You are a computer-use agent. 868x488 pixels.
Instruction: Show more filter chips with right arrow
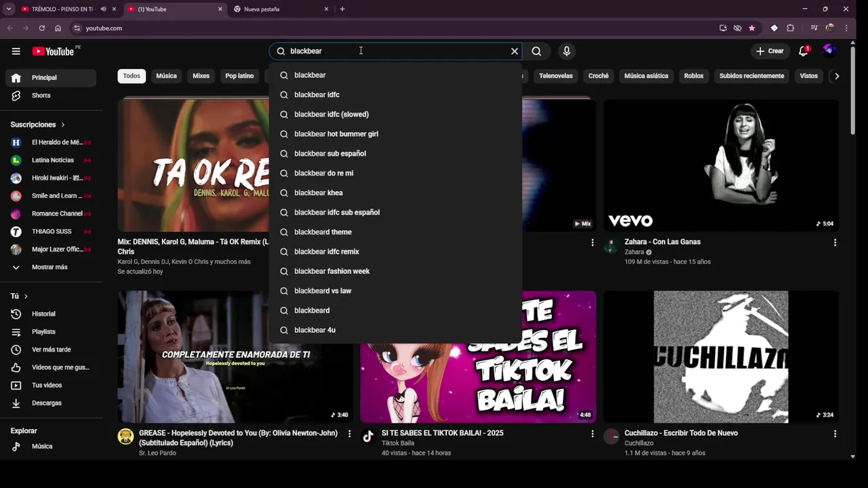(x=837, y=76)
